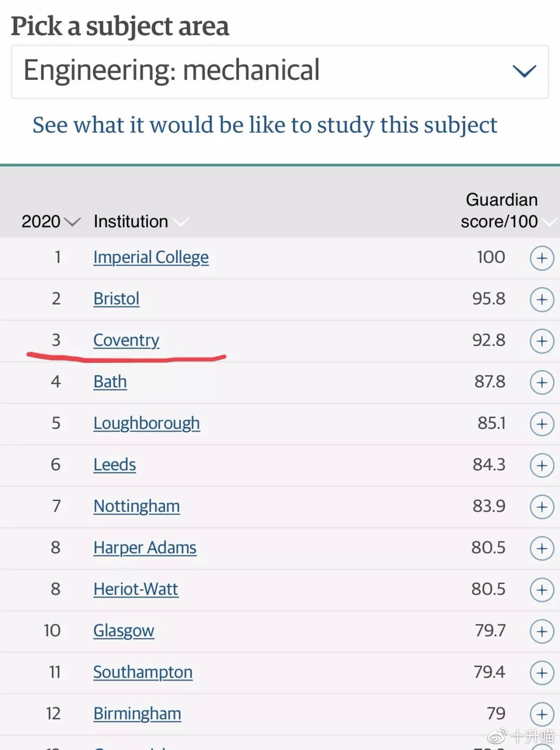The width and height of the screenshot is (560, 750).
Task: Expand Bath row plus icon
Action: pos(542,382)
